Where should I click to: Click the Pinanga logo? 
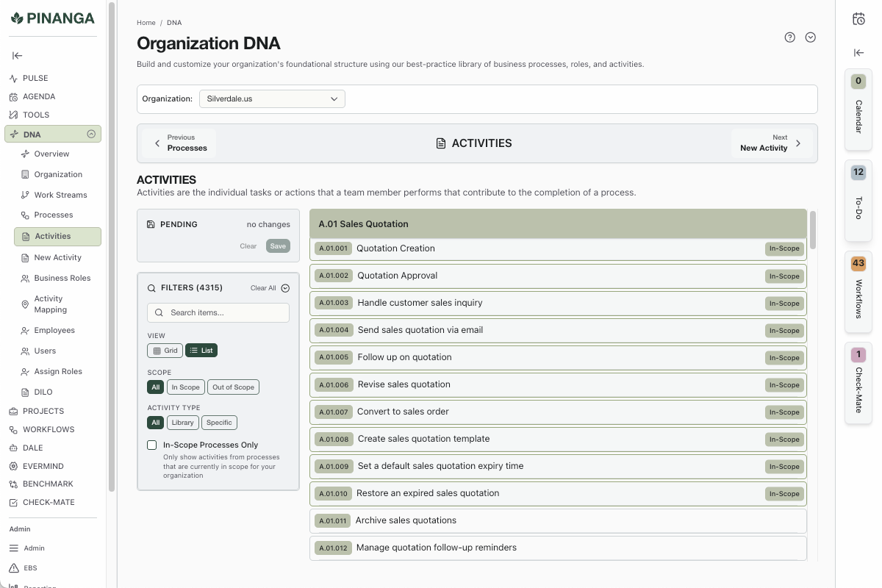[52, 18]
